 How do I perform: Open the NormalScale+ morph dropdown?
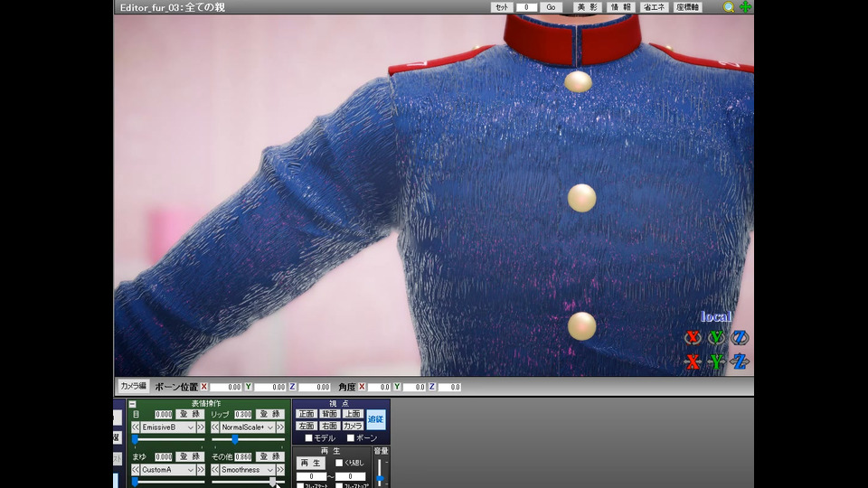click(x=248, y=427)
